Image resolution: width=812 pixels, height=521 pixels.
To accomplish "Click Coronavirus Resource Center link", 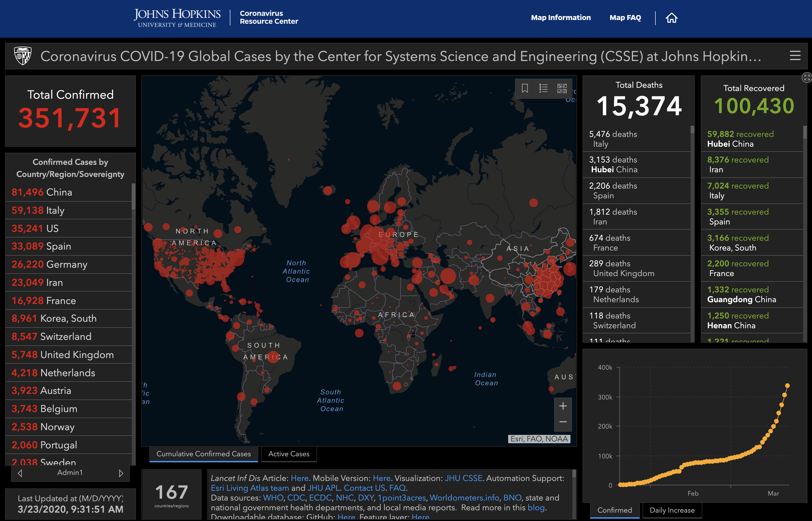I will (x=269, y=17).
